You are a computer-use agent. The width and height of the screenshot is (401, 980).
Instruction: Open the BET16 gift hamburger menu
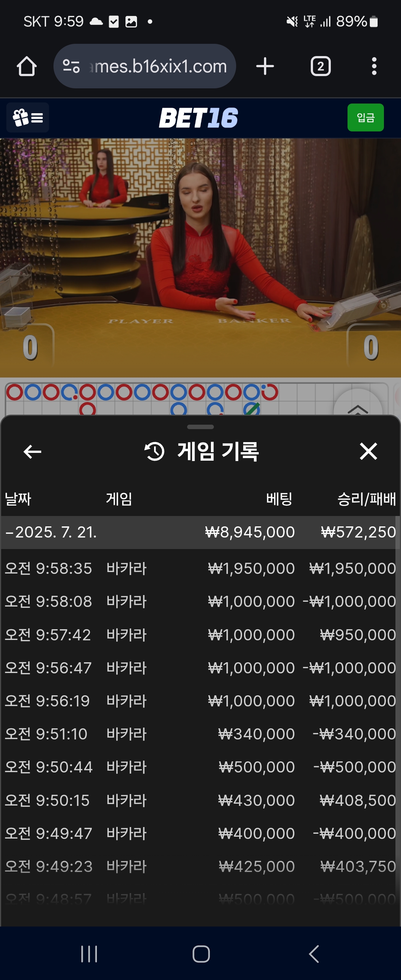click(x=28, y=117)
